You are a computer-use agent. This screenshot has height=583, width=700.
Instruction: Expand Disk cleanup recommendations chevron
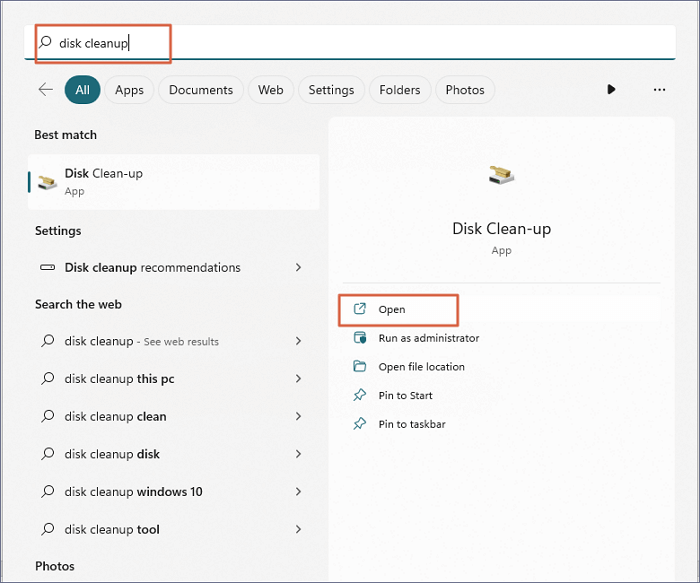pyautogui.click(x=298, y=268)
